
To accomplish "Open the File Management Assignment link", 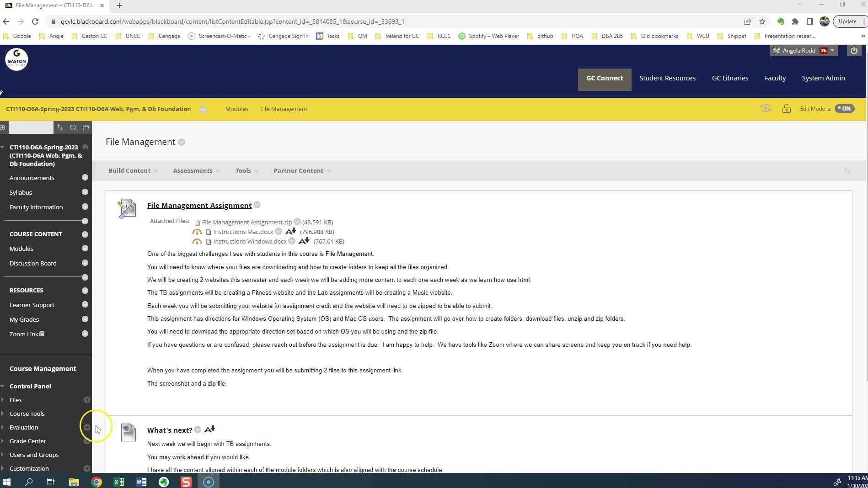I will tap(199, 205).
